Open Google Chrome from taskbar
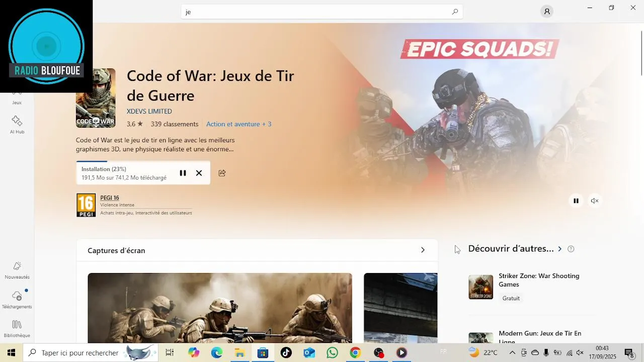Viewport: 644px width, 362px height. (x=355, y=352)
